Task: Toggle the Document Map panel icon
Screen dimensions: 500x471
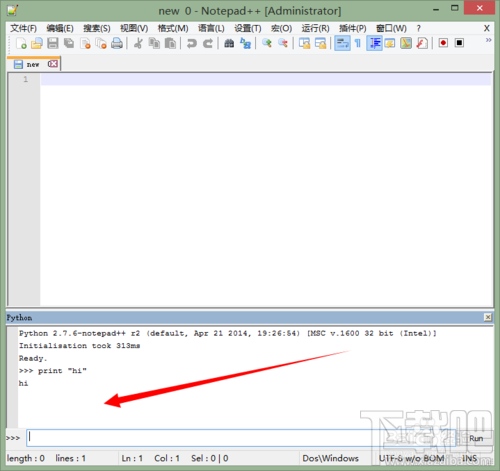Action: click(x=406, y=43)
